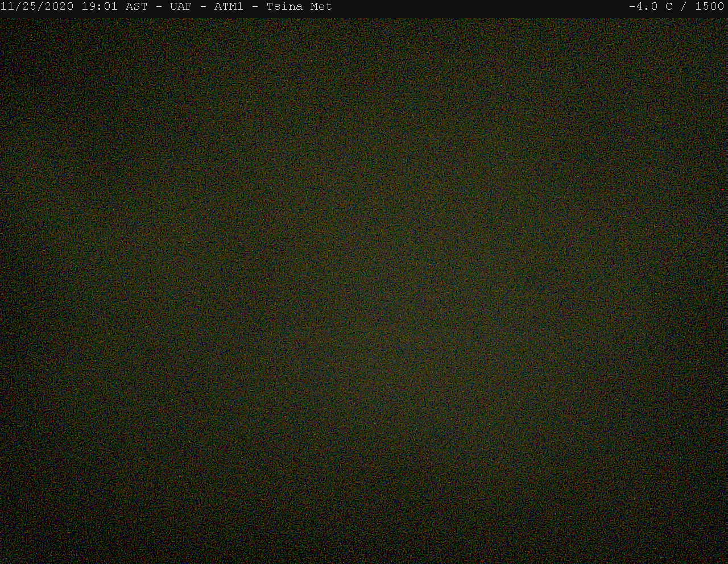
Task: Select the UAF label in the header
Action: coord(181,7)
